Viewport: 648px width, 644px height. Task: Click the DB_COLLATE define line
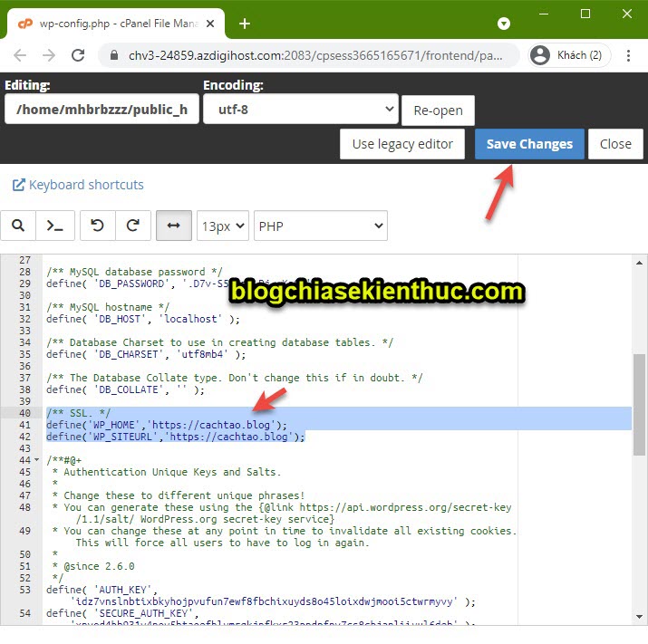click(x=125, y=389)
